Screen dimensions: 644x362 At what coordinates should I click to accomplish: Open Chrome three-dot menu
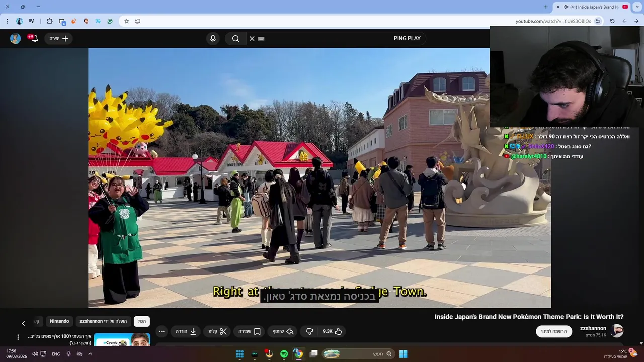(x=7, y=21)
